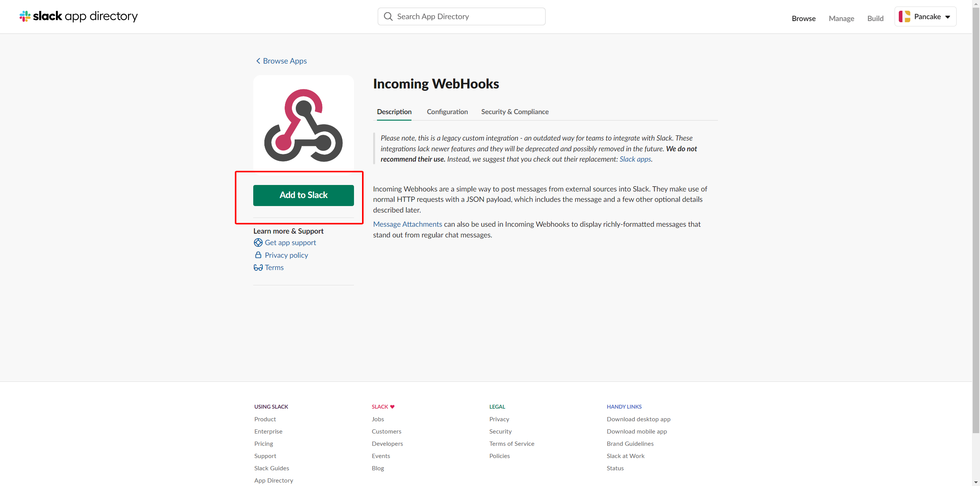Click the search magnifier icon

(x=388, y=16)
